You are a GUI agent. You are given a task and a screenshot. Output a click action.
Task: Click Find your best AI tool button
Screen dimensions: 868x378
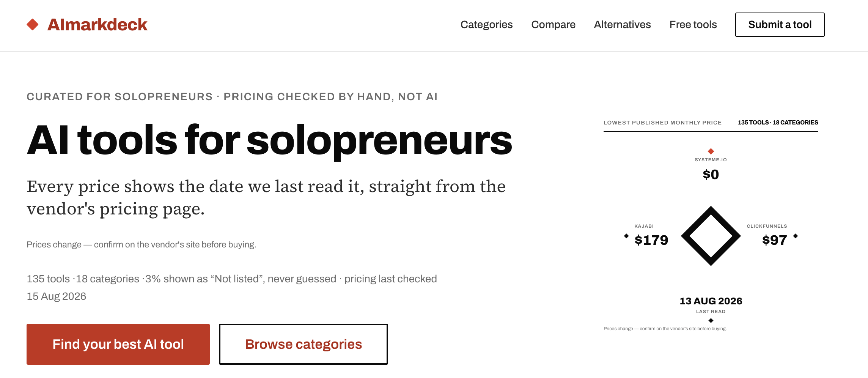click(118, 344)
